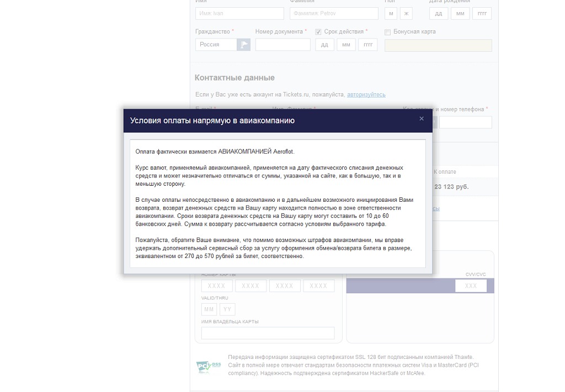
Task: Click document expiry month ММ field
Action: coord(346,45)
